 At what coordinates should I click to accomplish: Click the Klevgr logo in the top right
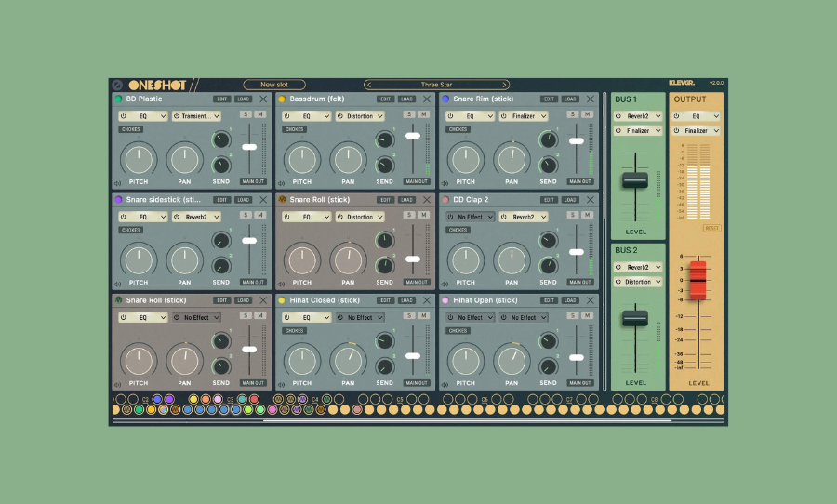tap(682, 83)
